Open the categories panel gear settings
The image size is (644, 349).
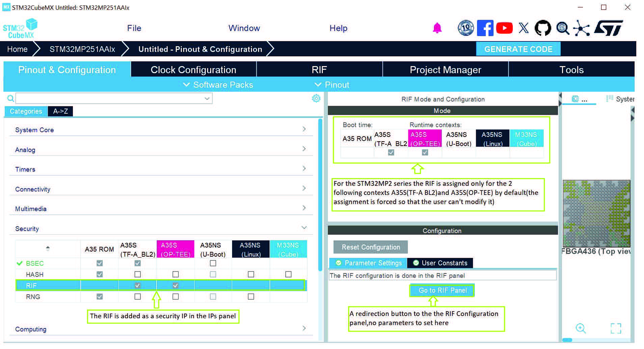pyautogui.click(x=316, y=98)
